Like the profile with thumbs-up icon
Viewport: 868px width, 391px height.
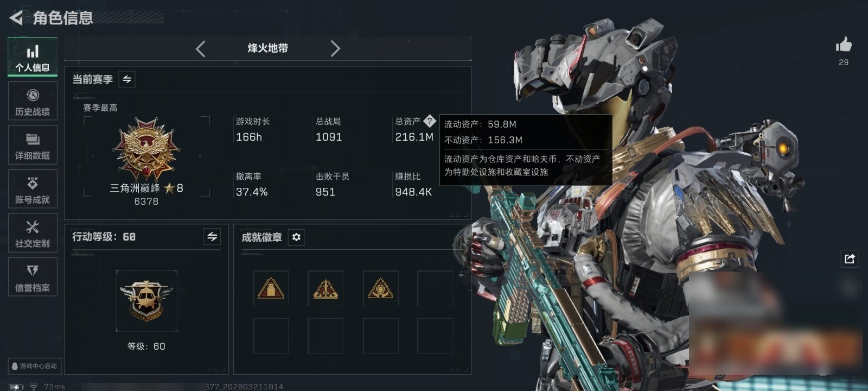pos(844,45)
